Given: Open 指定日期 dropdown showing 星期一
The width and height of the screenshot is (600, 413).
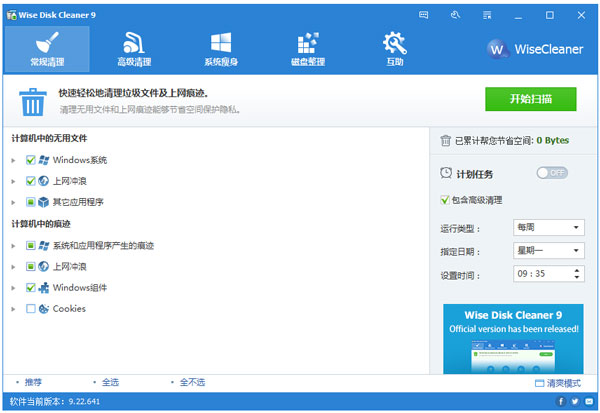Looking at the screenshot, I should click(549, 251).
